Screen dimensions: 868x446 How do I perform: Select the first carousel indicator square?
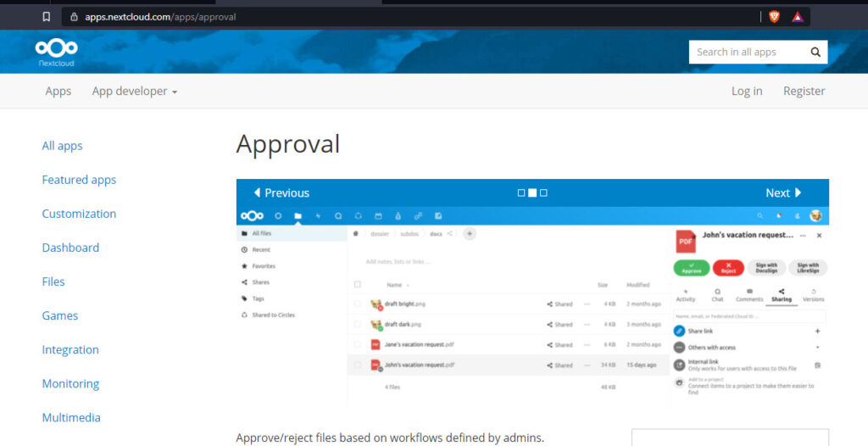521,193
